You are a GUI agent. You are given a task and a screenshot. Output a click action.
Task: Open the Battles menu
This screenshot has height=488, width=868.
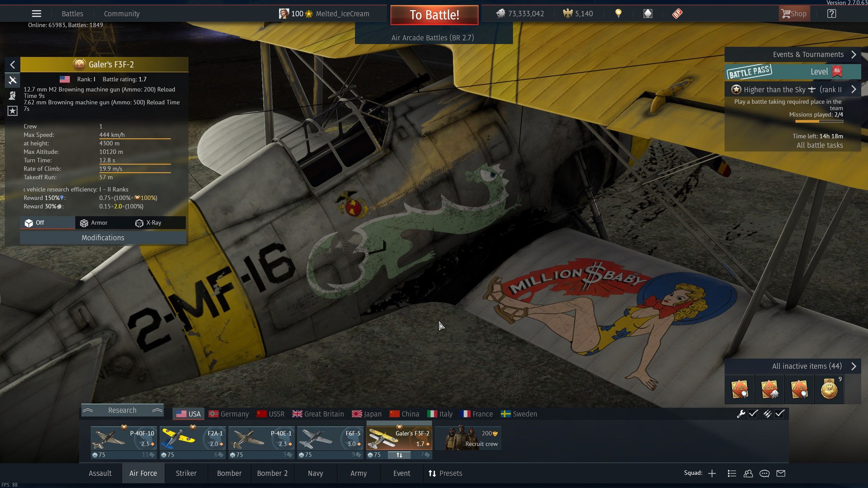[x=72, y=14]
